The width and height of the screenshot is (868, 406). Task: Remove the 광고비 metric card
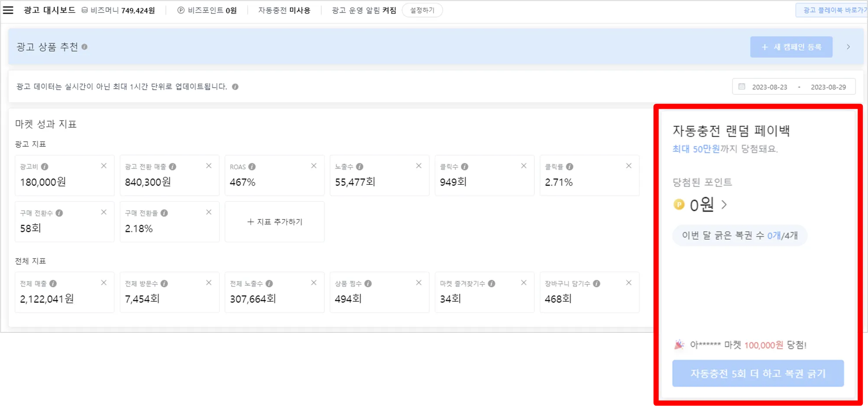click(x=104, y=166)
